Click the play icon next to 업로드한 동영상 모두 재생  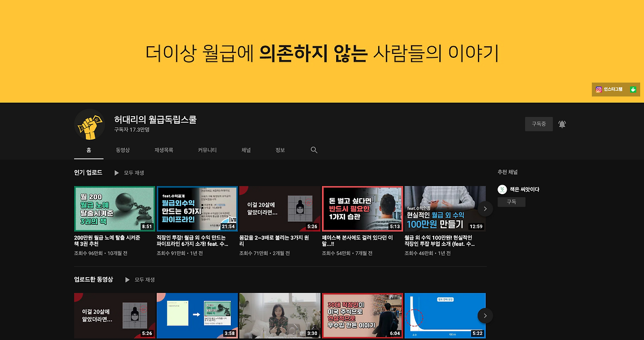[127, 280]
